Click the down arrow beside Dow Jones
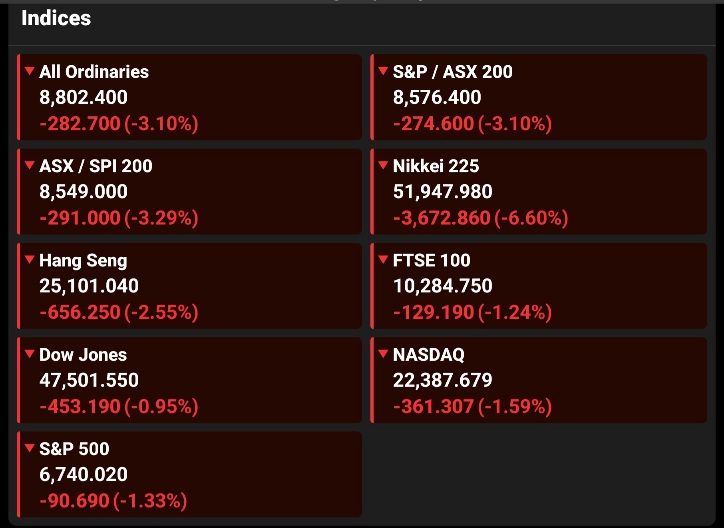Screen dimensions: 724x528 (x=29, y=354)
